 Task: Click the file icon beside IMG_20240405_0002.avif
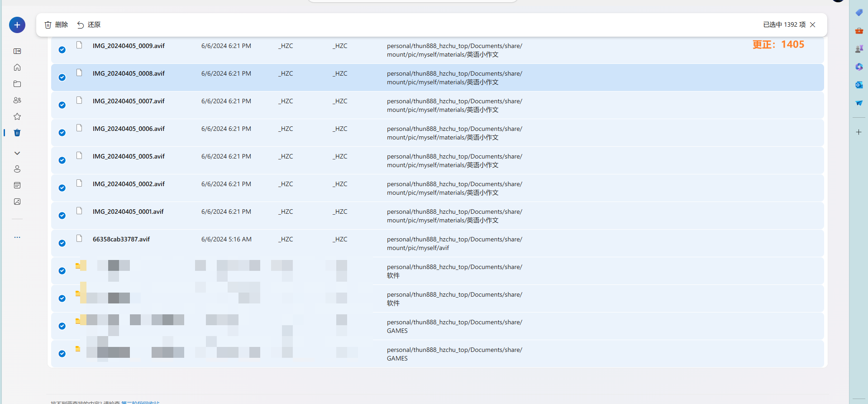click(79, 183)
